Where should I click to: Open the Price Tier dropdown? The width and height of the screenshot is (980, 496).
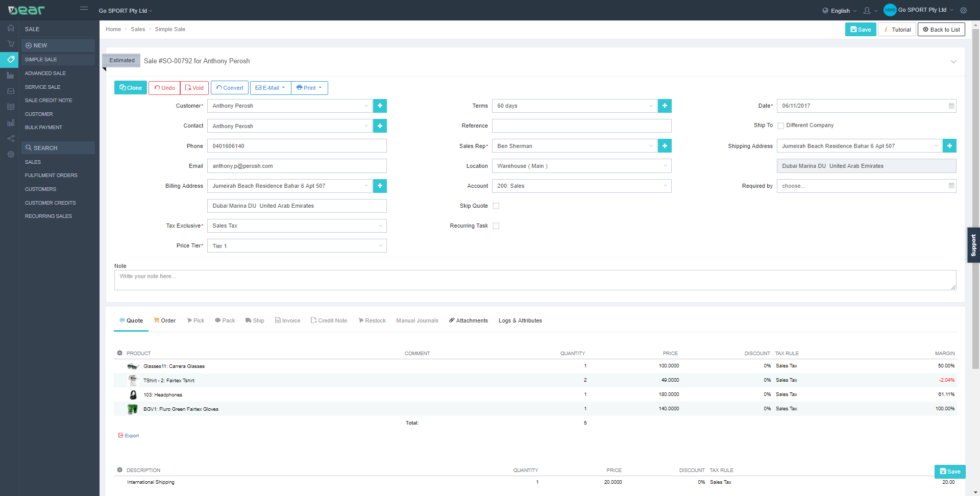(297, 246)
